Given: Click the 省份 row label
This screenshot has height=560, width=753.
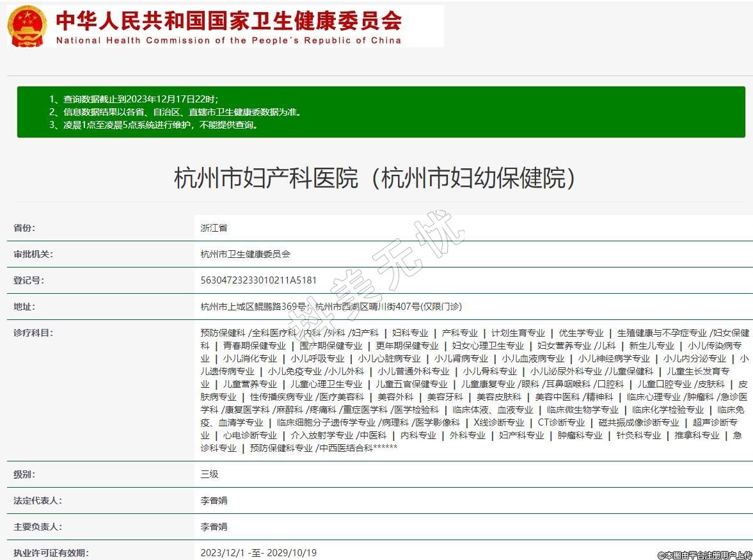Looking at the screenshot, I should pyautogui.click(x=24, y=228).
